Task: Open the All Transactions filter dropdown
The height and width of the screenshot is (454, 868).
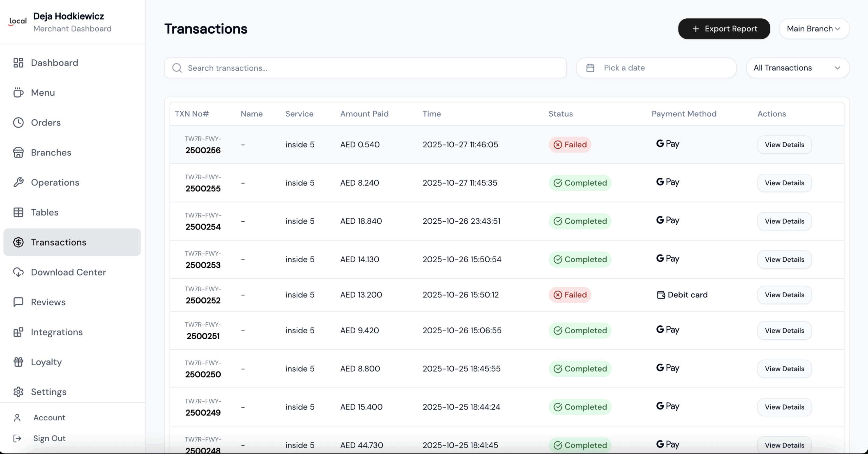Action: (x=797, y=68)
